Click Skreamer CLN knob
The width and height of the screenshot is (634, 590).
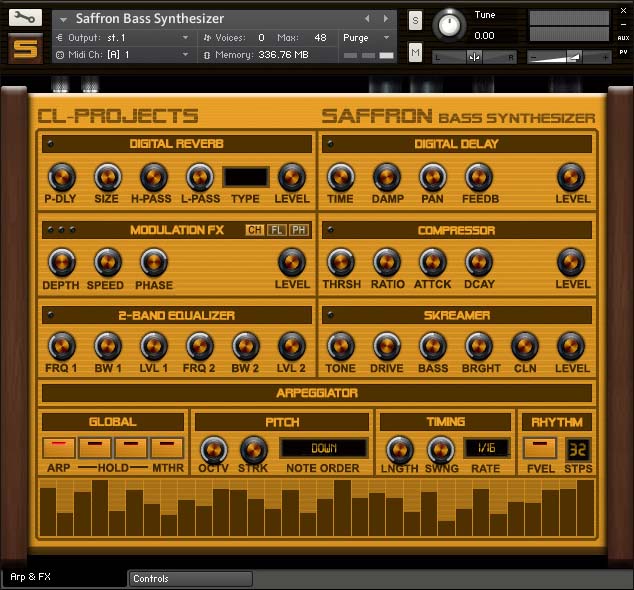[x=525, y=347]
